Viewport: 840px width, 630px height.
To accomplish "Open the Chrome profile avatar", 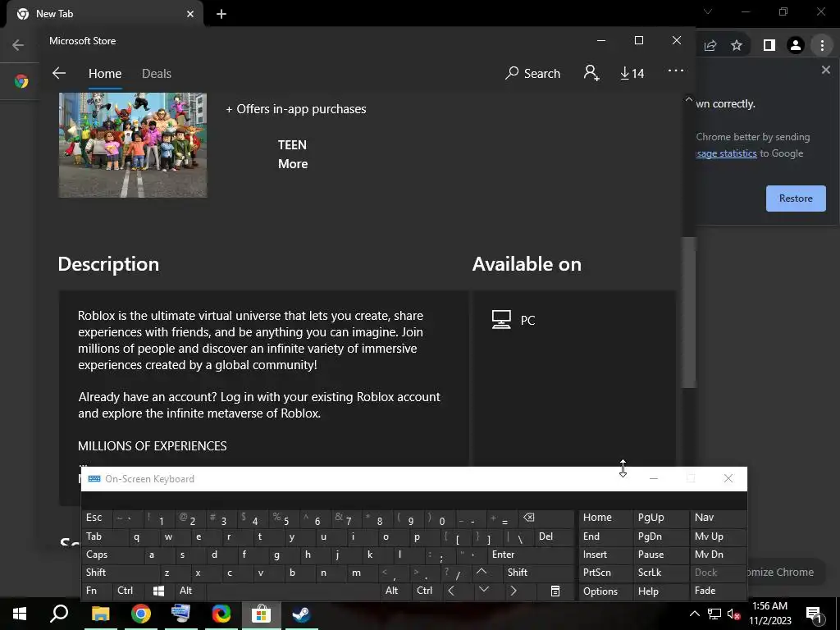I will click(796, 46).
